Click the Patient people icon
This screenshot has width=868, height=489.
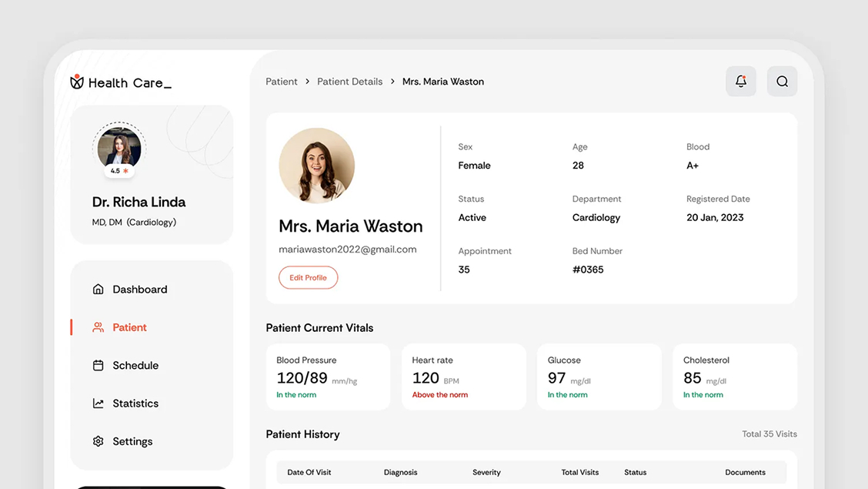[x=98, y=327]
